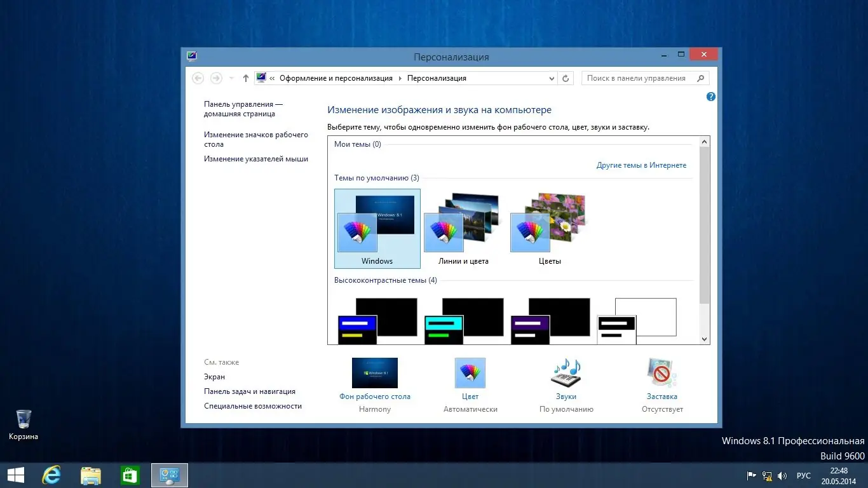Click the navigate up arrow icon
The image size is (868, 488).
(x=245, y=78)
